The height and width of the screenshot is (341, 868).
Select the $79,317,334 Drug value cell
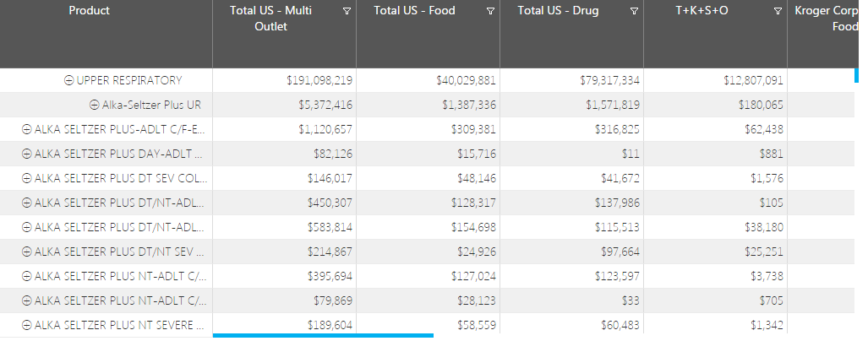click(x=607, y=81)
